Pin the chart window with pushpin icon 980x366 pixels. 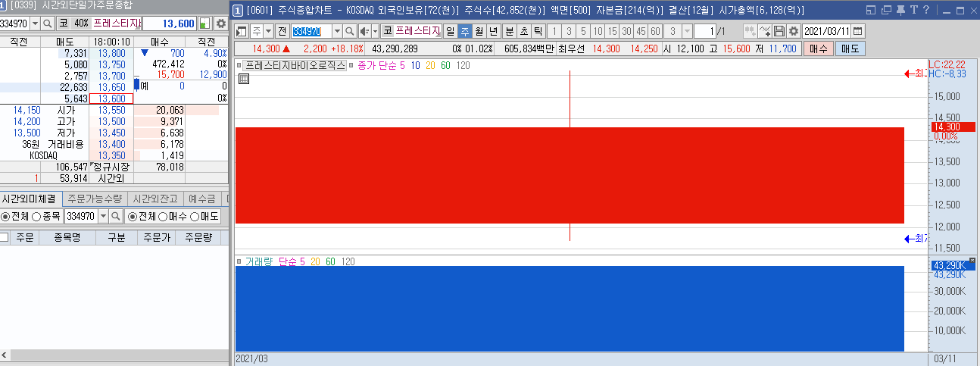[900, 10]
